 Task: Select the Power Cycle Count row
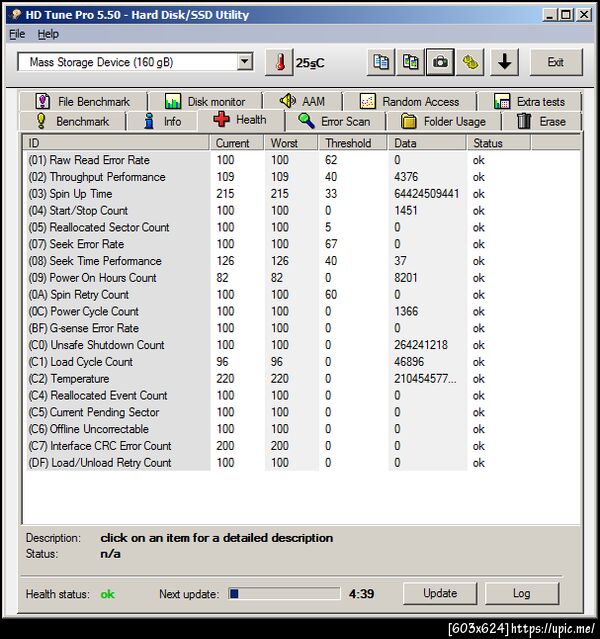pyautogui.click(x=302, y=311)
